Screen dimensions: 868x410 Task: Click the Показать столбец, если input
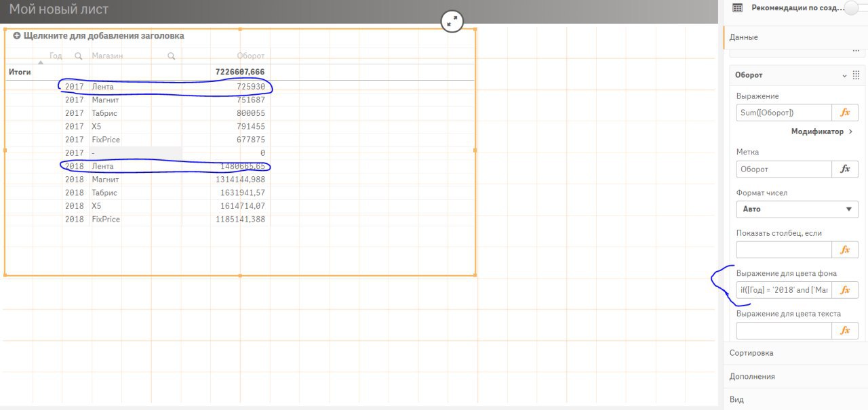[784, 249]
